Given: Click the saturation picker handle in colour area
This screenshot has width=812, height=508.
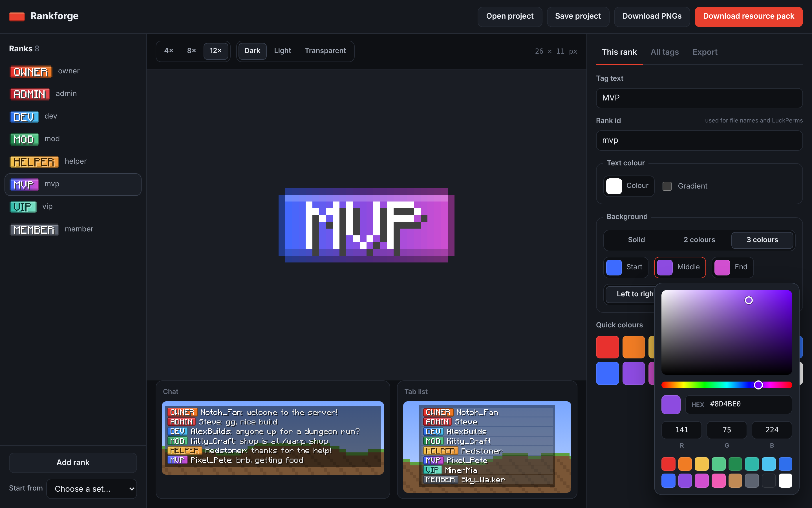Looking at the screenshot, I should pyautogui.click(x=749, y=300).
